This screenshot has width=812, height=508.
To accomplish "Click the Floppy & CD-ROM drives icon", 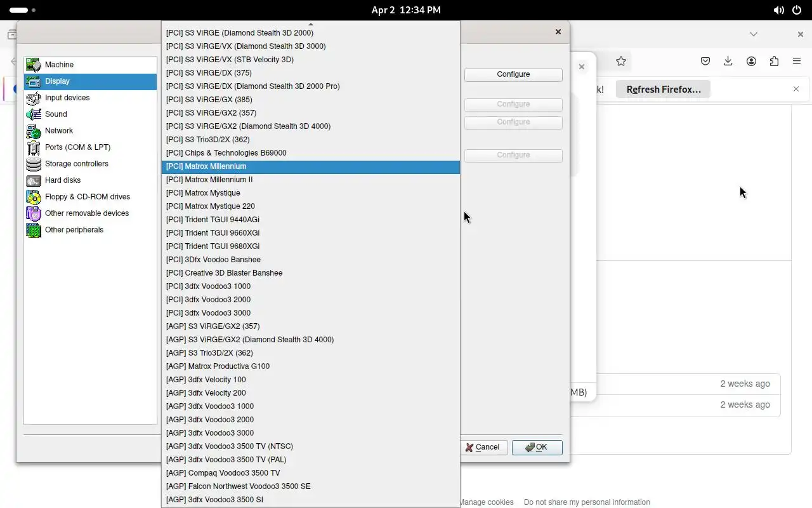I will [34, 197].
